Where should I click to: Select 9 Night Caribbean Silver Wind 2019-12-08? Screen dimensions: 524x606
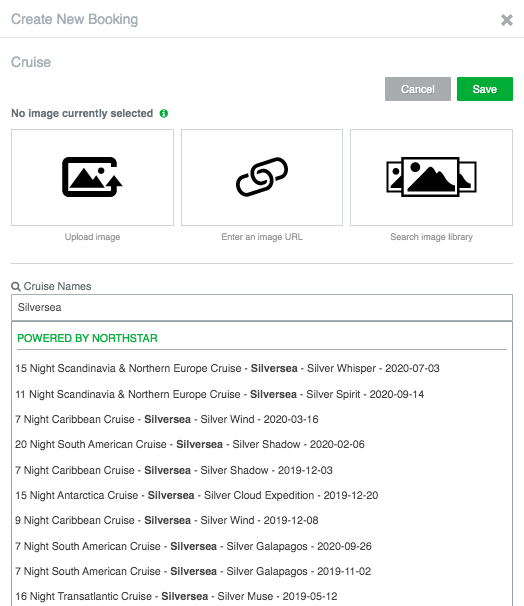pos(167,521)
